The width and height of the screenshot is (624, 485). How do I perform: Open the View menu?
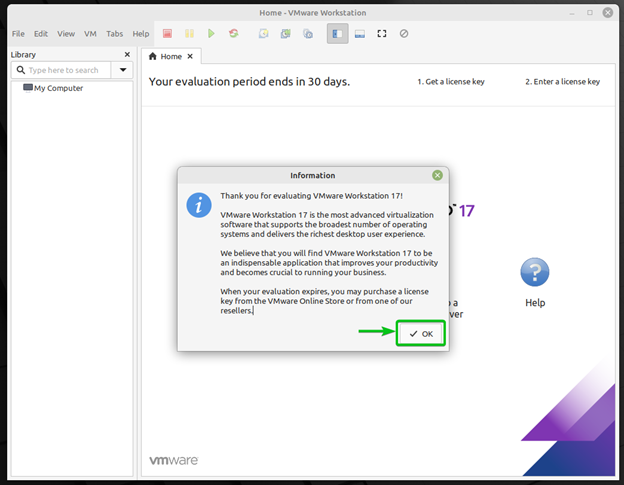click(x=66, y=34)
